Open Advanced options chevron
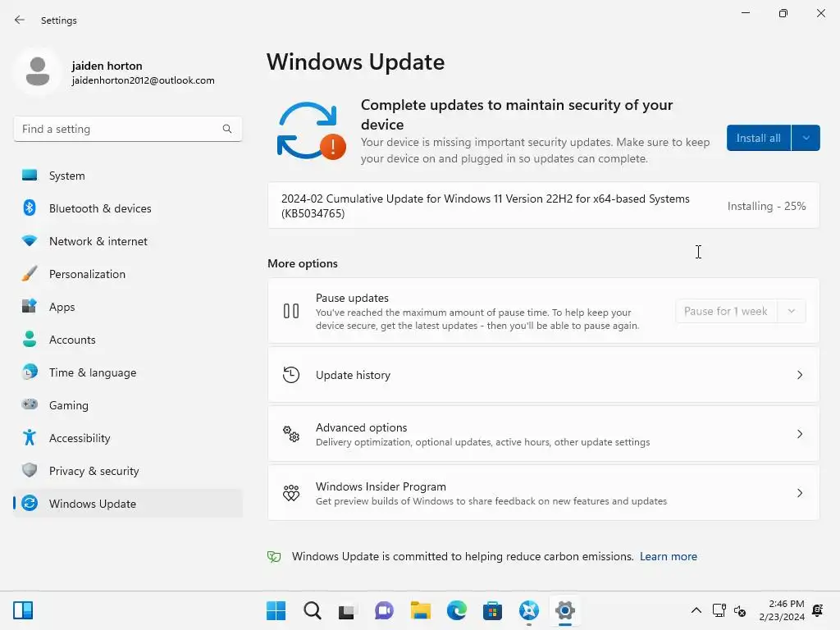 (x=799, y=434)
